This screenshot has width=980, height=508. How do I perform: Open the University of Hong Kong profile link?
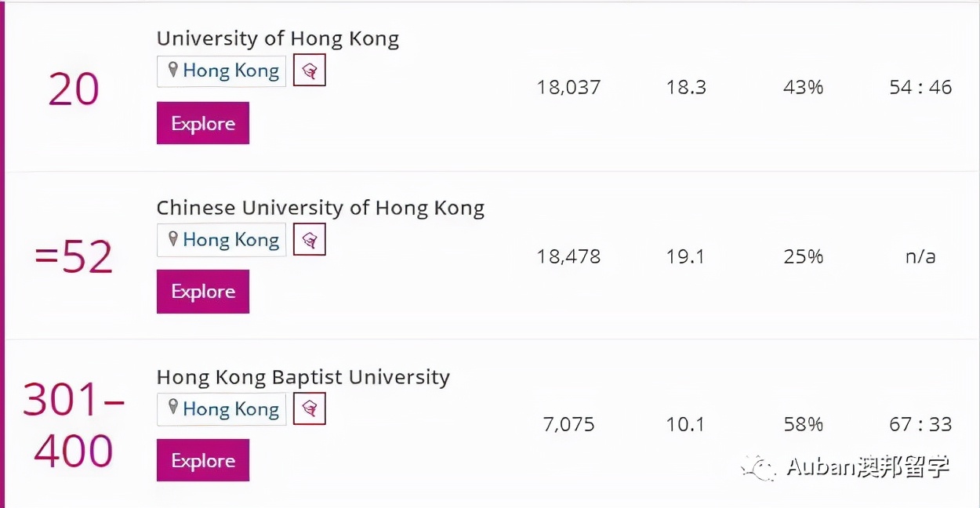click(278, 38)
